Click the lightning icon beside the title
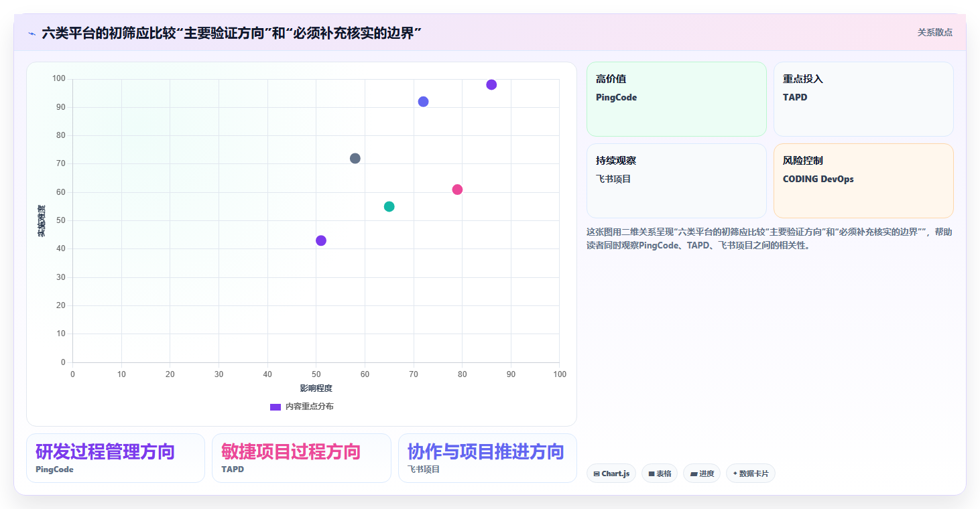The image size is (980, 509). click(32, 33)
